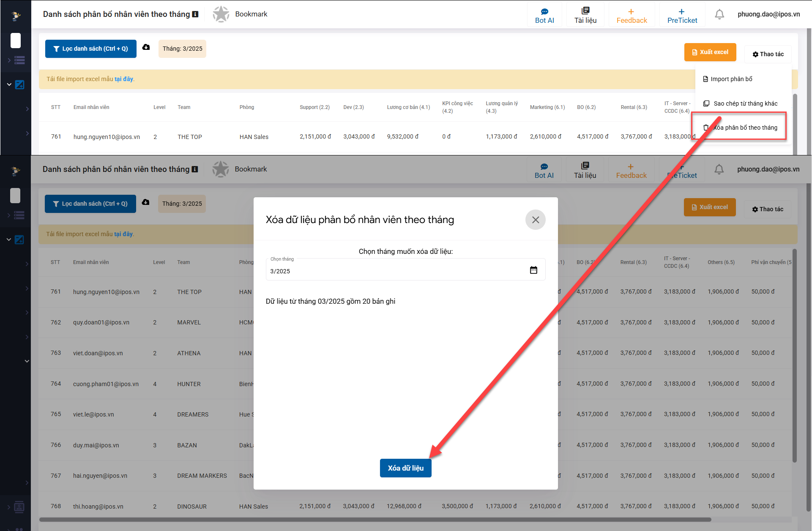The image size is (812, 531).
Task: Open the calendar picker icon in the dialog
Action: point(533,270)
